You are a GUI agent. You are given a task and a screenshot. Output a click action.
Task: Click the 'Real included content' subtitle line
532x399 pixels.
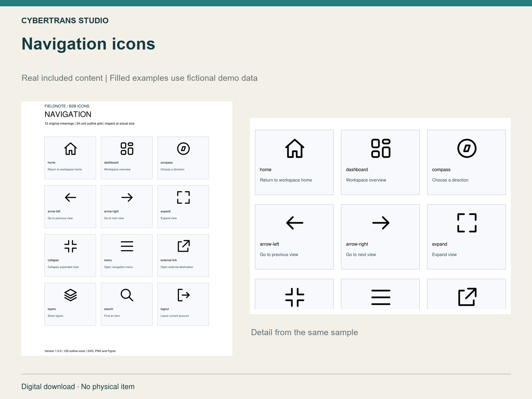pyautogui.click(x=140, y=78)
